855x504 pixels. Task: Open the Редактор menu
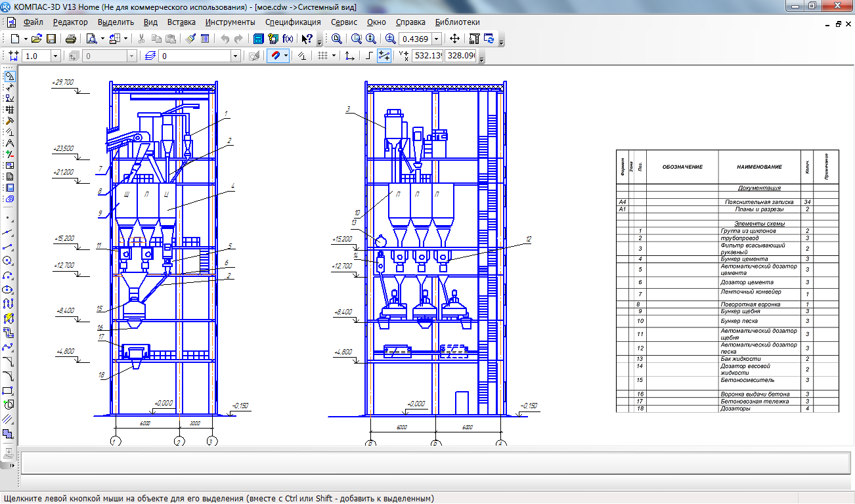tap(70, 22)
